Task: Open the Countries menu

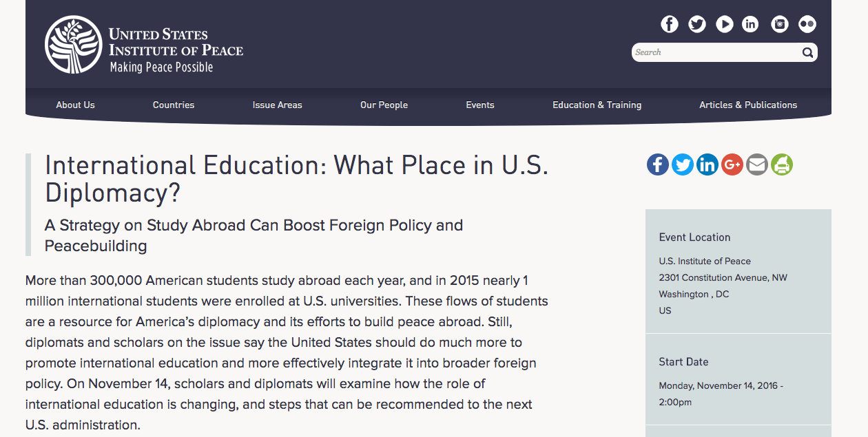Action: pyautogui.click(x=174, y=105)
